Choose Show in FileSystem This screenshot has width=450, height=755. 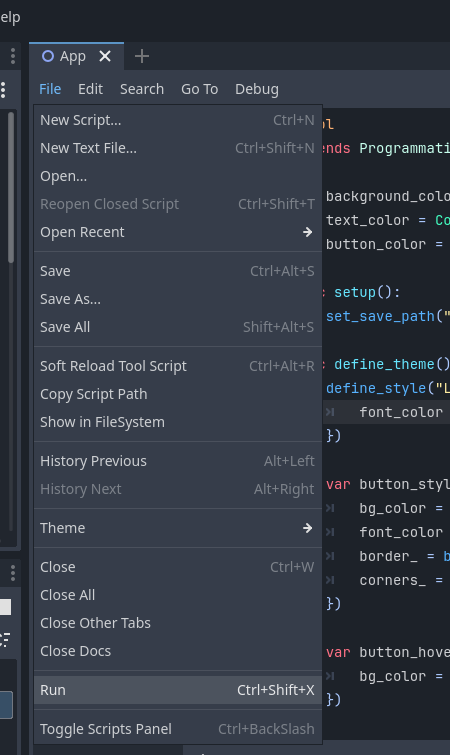(x=178, y=422)
